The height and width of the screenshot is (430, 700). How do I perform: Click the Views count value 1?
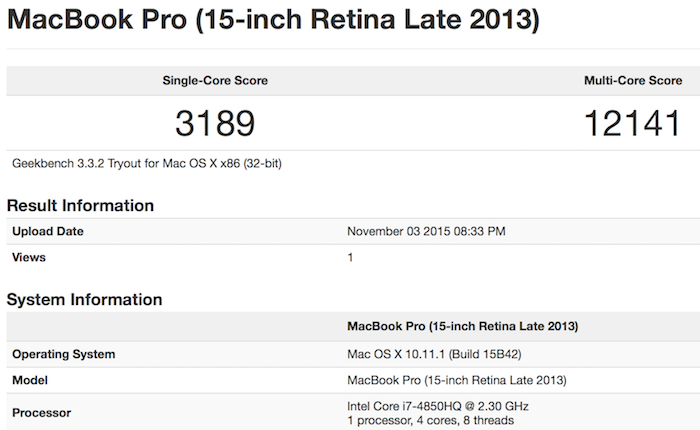[x=351, y=257]
